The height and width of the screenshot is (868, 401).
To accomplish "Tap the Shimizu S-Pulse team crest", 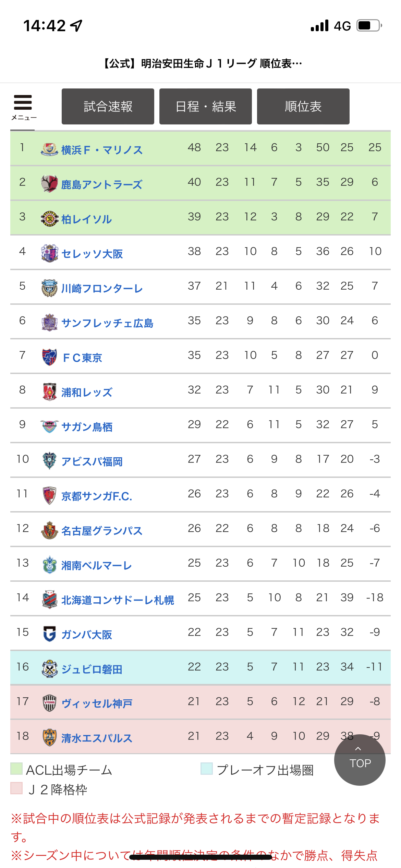I will pos(49,738).
